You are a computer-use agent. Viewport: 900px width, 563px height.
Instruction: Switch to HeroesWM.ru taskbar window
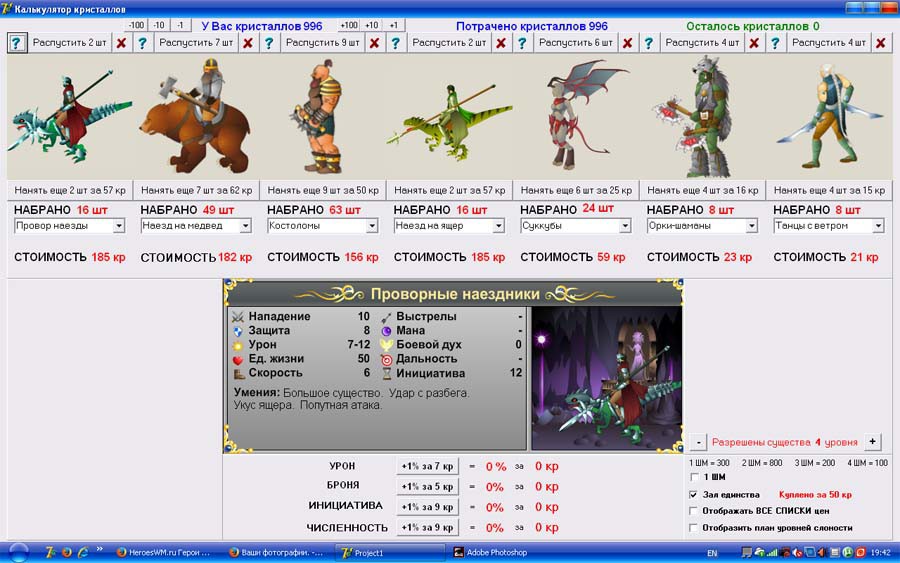(163, 553)
